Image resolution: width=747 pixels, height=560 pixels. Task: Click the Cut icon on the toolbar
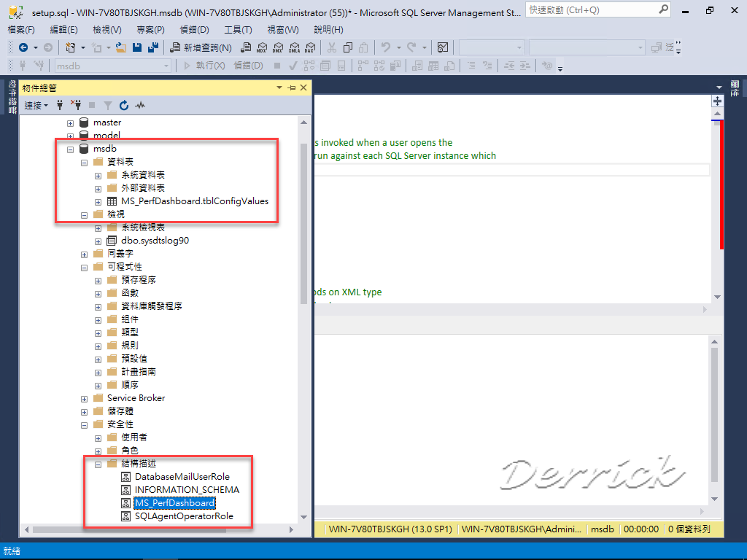click(x=332, y=47)
